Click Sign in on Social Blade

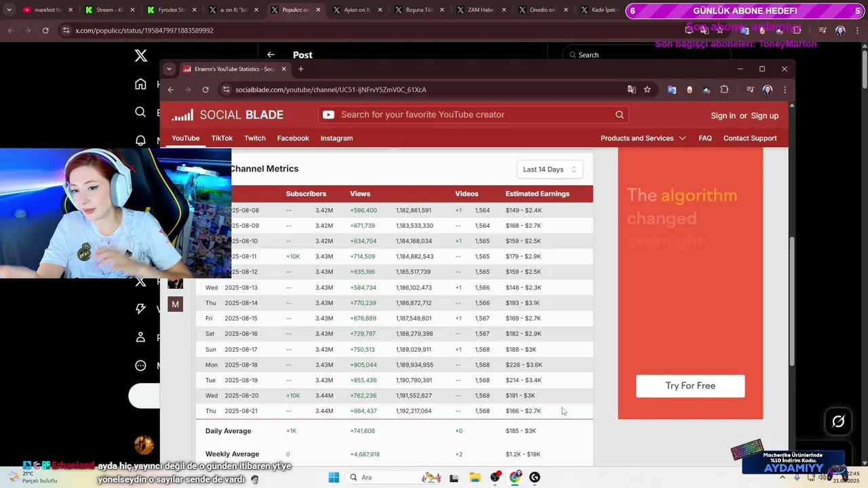point(723,116)
